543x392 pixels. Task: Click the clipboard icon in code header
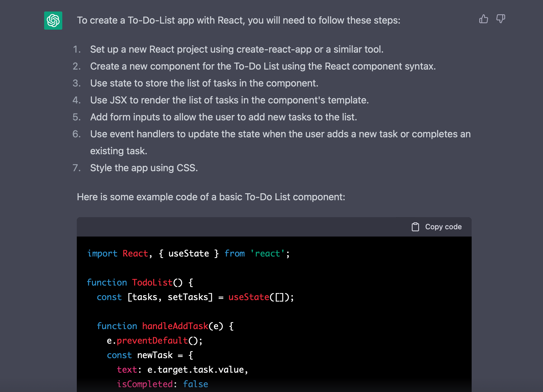pyautogui.click(x=415, y=227)
